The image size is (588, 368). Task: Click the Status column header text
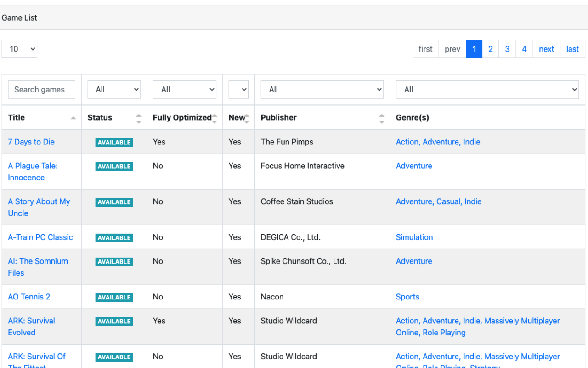[x=100, y=117]
